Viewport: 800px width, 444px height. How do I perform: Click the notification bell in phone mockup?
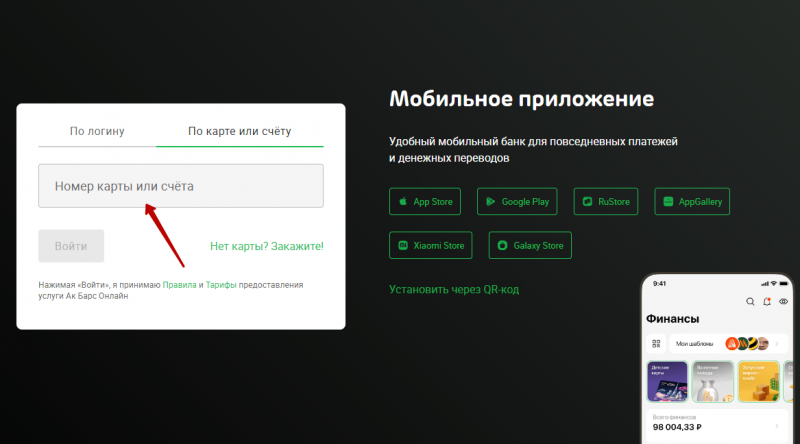coord(767,301)
